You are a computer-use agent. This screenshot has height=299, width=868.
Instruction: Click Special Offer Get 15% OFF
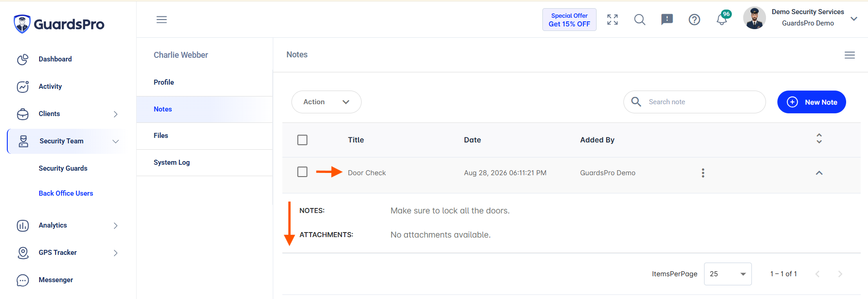[x=569, y=20]
